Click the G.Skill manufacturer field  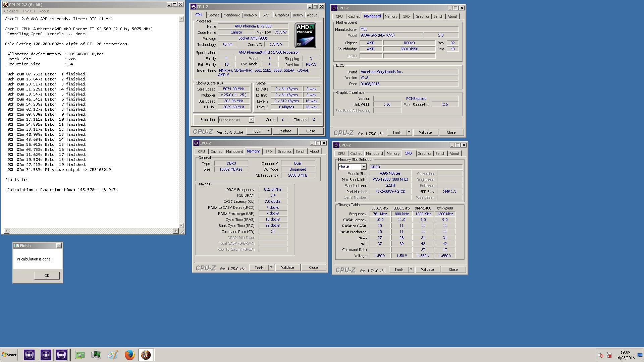click(390, 185)
